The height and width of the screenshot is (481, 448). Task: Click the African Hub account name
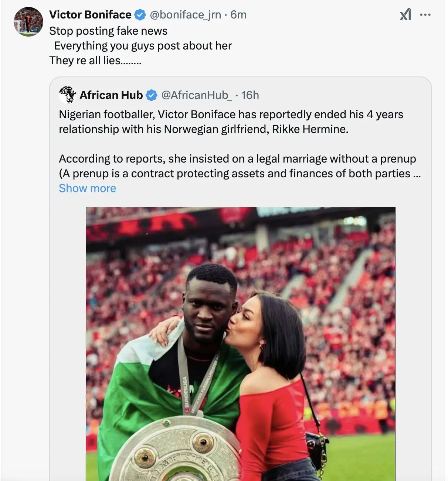tap(111, 95)
